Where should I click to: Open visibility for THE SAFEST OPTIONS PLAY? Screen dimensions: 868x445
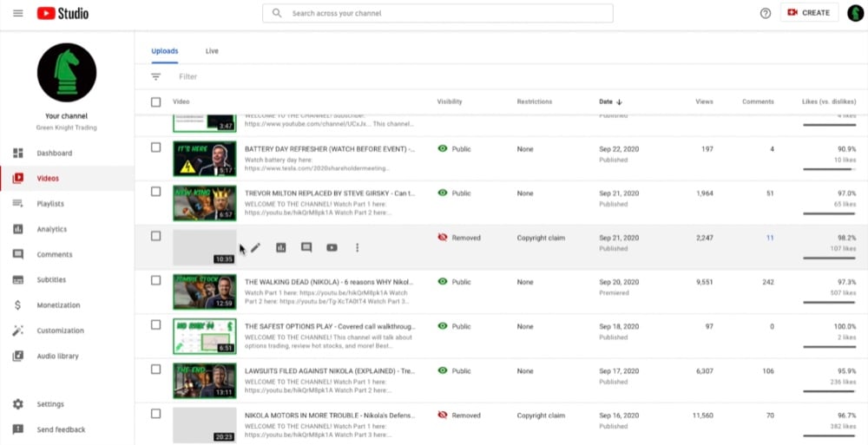click(x=454, y=326)
